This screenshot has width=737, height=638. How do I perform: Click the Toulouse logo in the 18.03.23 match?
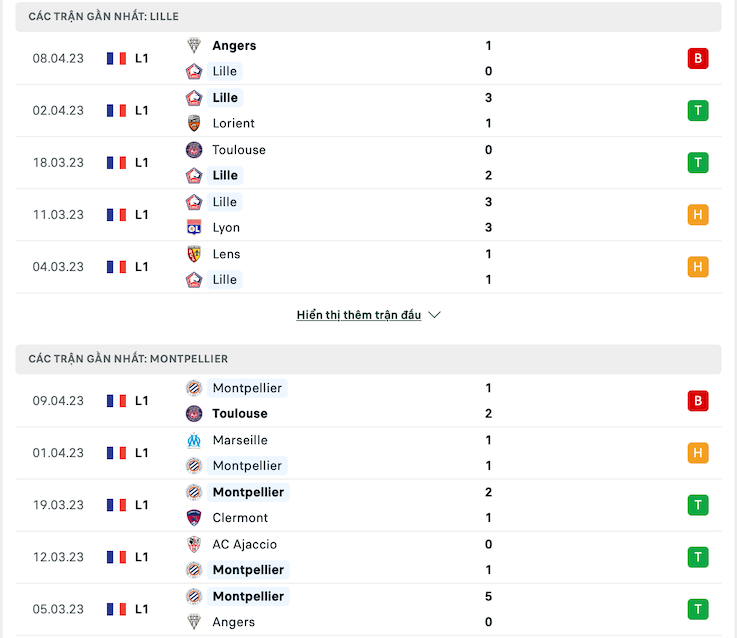click(x=194, y=150)
